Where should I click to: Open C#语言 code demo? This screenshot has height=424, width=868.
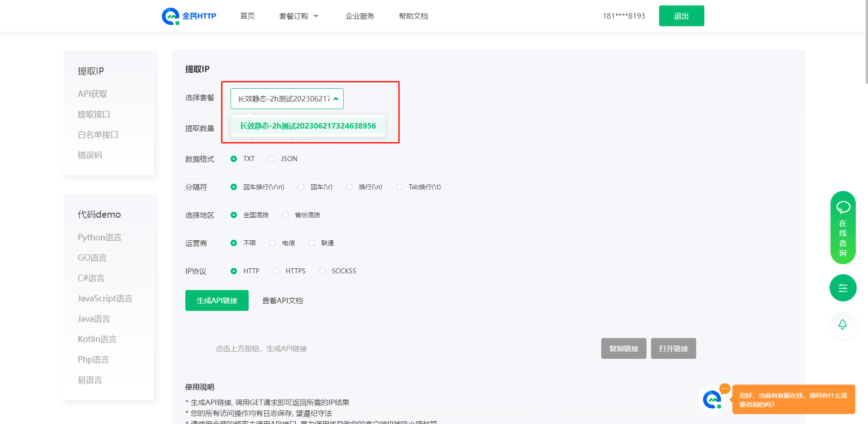coord(91,278)
